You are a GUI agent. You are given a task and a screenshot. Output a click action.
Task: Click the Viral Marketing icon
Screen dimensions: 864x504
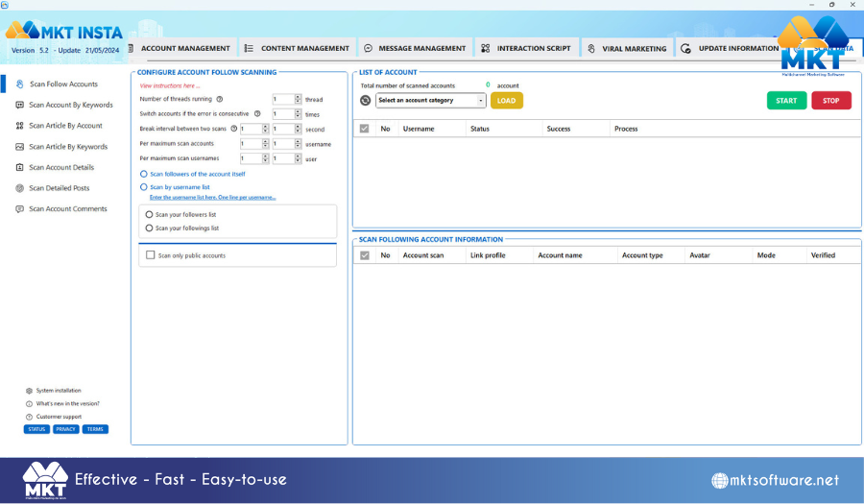pos(591,48)
